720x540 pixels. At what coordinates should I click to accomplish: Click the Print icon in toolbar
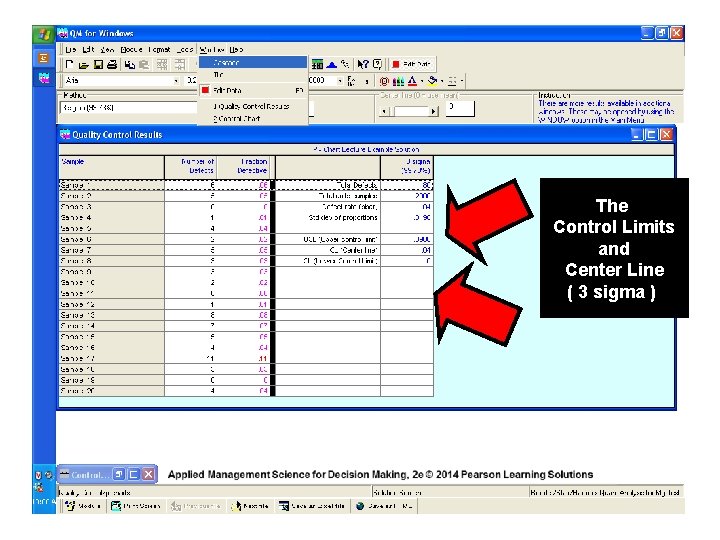(x=112, y=65)
